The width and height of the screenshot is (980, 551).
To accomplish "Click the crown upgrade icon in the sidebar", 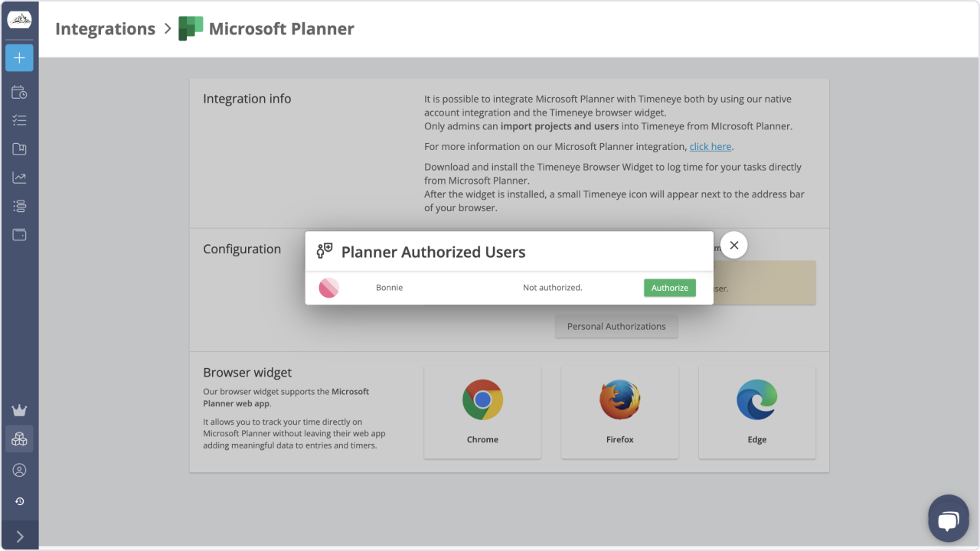I will (19, 409).
